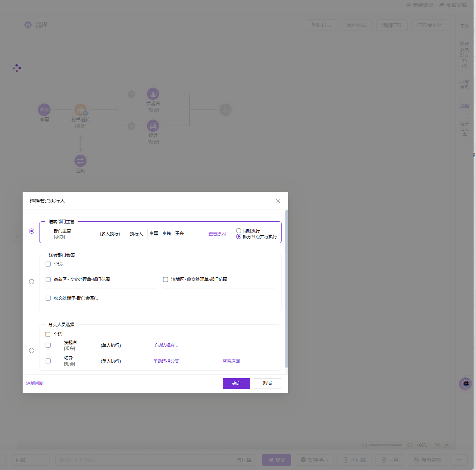Image resolution: width=476 pixels, height=470 pixels.
Task: Click the branch condition icon before 领导
Action: (x=131, y=126)
